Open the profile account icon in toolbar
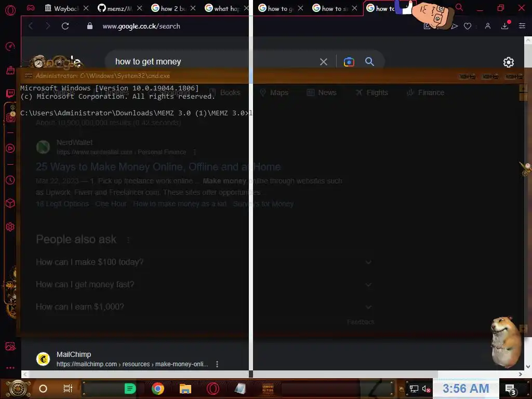 pos(487,26)
